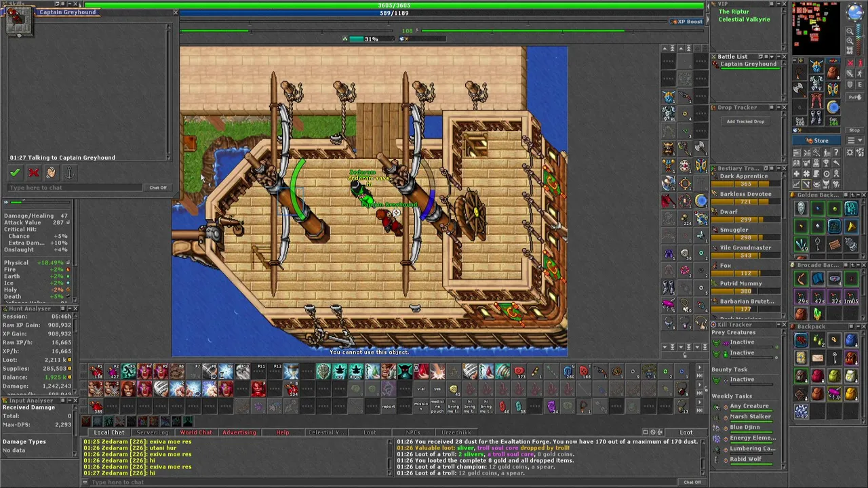
Task: Cast the F3 haste spell hotkey
Action: 129,371
